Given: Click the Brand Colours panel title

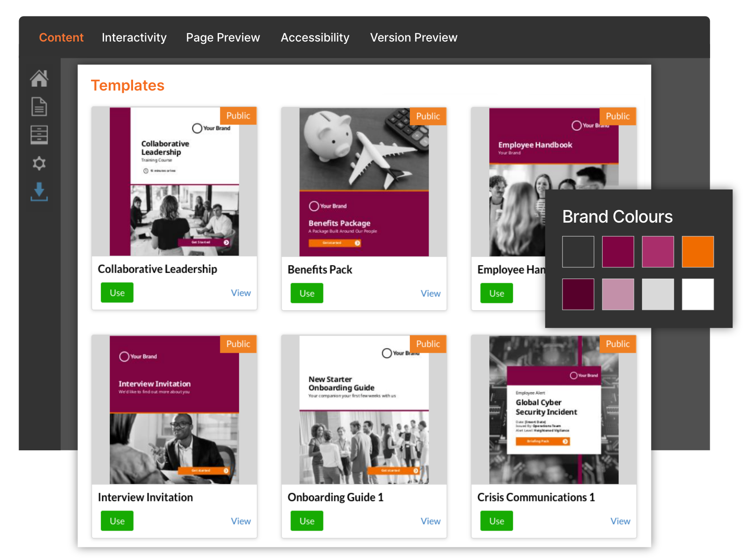Looking at the screenshot, I should coord(617,217).
